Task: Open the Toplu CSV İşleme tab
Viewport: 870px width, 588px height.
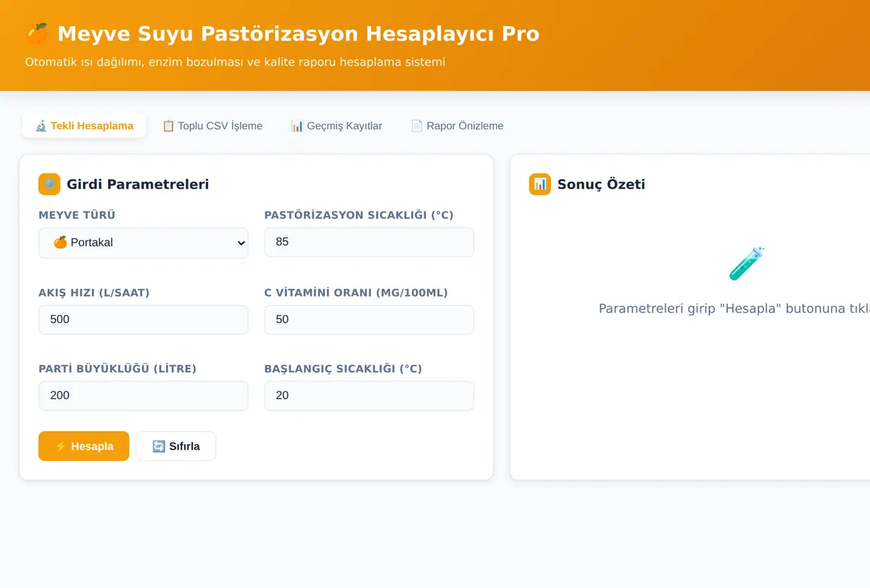Action: [212, 126]
